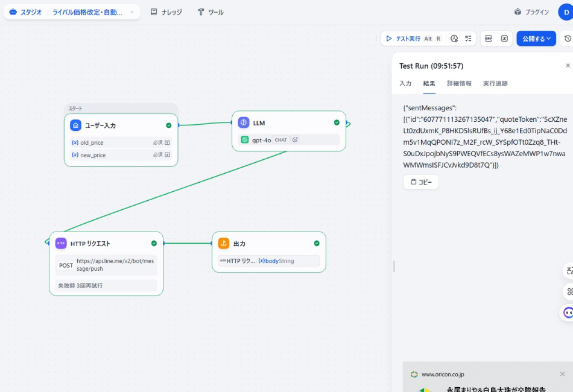Open the ツール menu in top bar
573x392 pixels.
(x=210, y=11)
